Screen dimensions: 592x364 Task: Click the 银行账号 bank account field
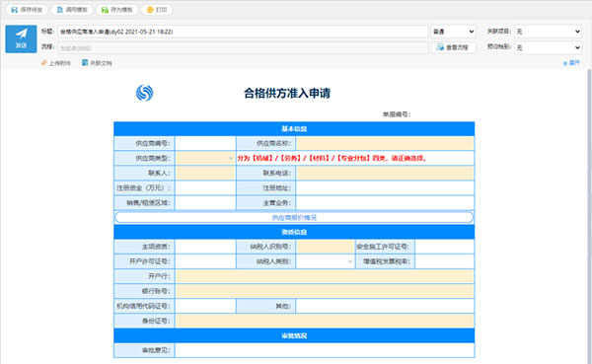point(325,291)
